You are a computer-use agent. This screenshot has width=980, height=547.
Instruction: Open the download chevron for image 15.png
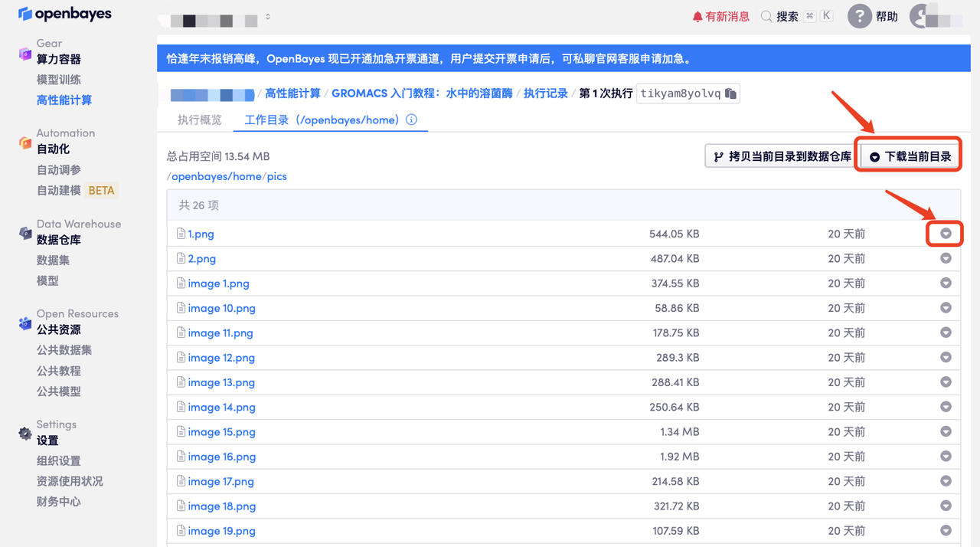(945, 431)
